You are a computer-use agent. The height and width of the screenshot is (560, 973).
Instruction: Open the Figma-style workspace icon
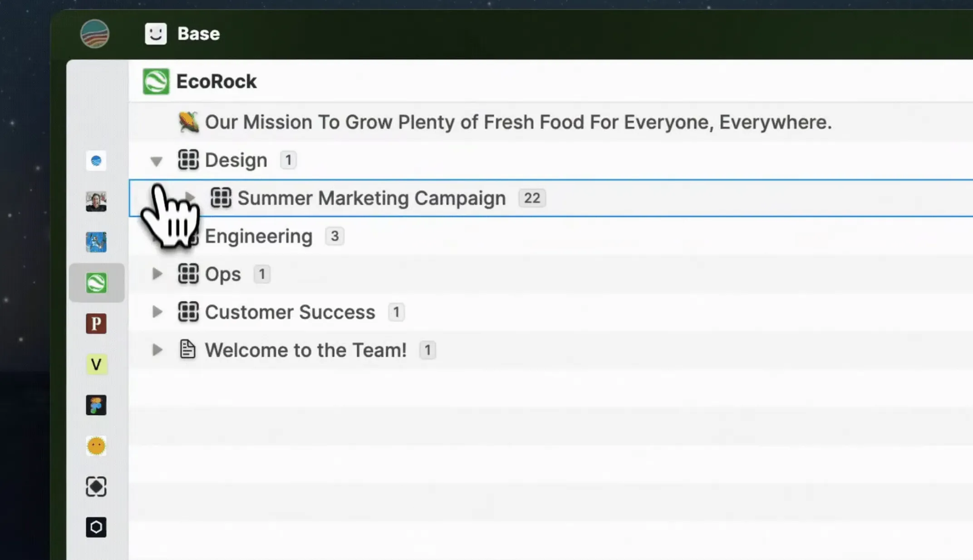(96, 405)
